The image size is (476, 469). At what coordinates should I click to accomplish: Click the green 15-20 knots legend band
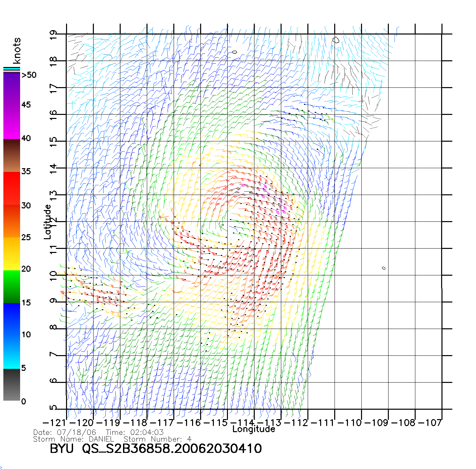[12, 286]
